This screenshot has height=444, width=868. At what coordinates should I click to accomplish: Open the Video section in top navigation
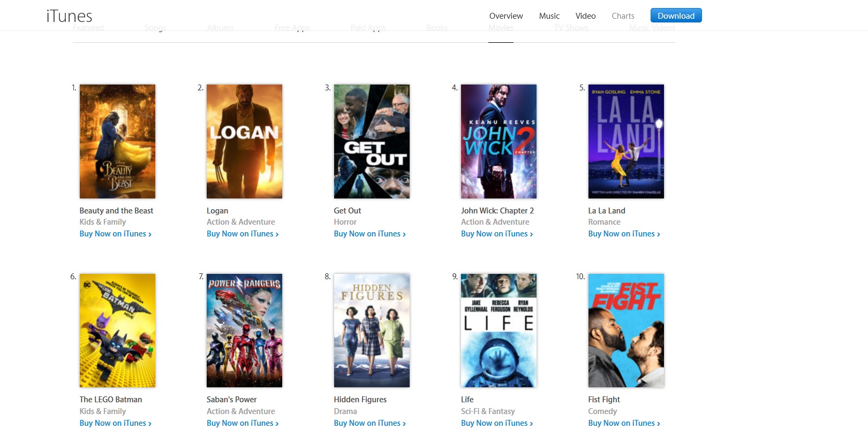(585, 16)
